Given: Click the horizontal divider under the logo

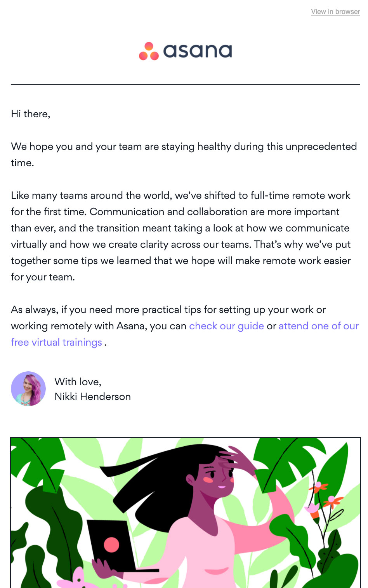Looking at the screenshot, I should [x=186, y=84].
